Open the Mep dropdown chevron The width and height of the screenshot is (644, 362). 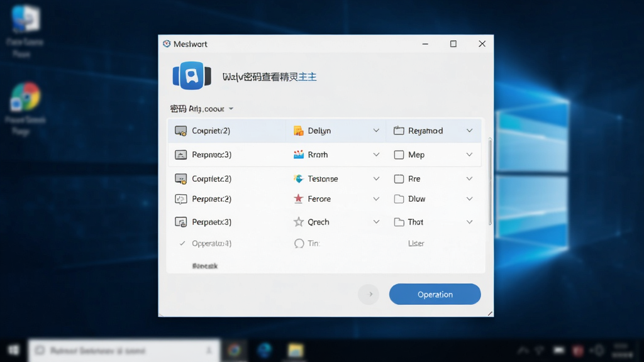469,155
